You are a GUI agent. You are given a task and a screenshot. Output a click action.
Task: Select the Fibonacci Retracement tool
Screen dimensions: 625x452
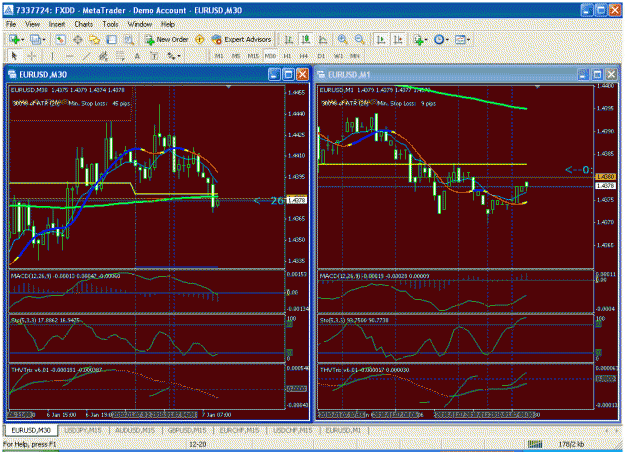click(x=120, y=56)
